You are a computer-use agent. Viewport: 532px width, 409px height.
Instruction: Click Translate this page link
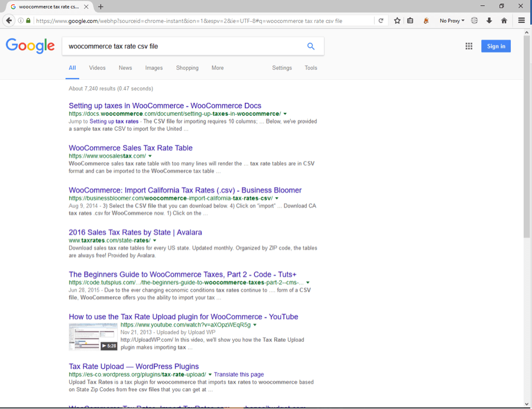click(x=239, y=374)
